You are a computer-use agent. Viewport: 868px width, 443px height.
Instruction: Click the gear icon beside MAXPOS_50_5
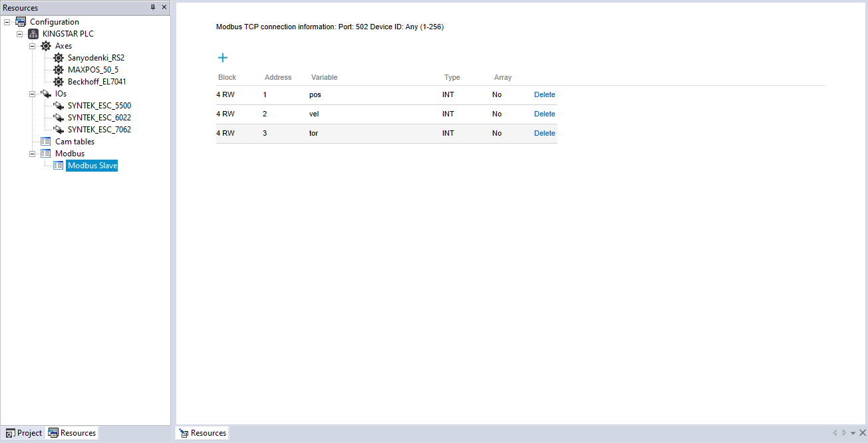pyautogui.click(x=59, y=70)
